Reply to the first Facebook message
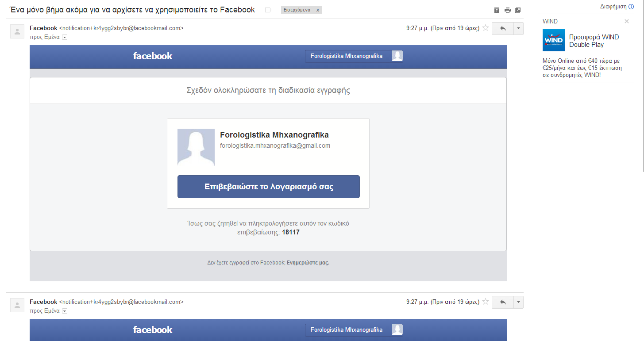This screenshot has width=644, height=341. tap(502, 28)
